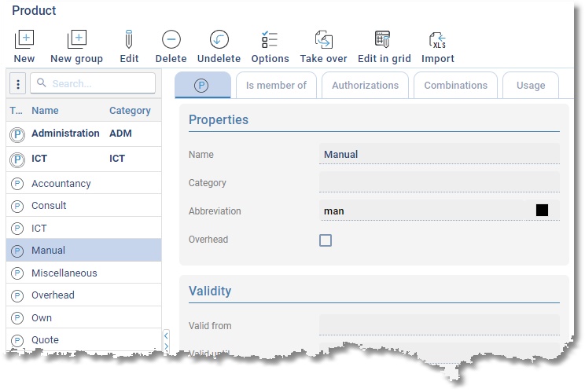Image resolution: width=585 pixels, height=392 pixels.
Task: Open the three-dot list menu
Action: (18, 84)
